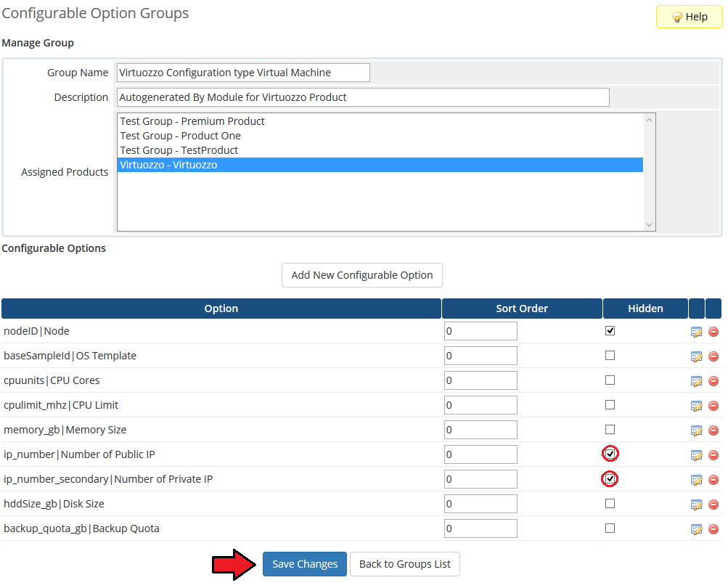728x588 pixels.
Task: Edit the nodeID|Node option
Action: (x=697, y=332)
